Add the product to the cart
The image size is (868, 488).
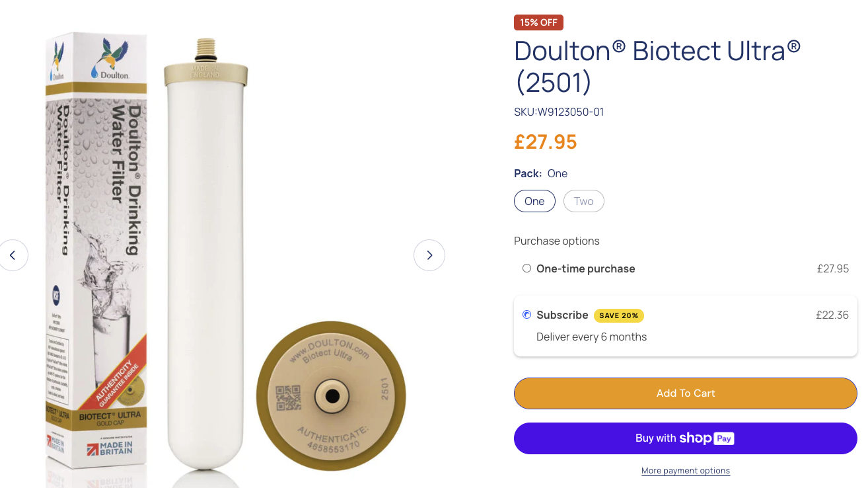(685, 393)
